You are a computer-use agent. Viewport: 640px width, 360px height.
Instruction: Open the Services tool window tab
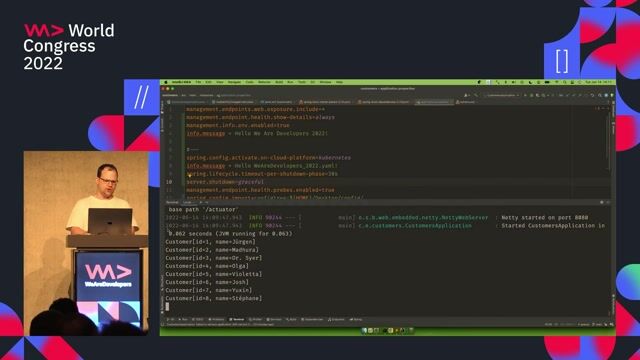274,320
